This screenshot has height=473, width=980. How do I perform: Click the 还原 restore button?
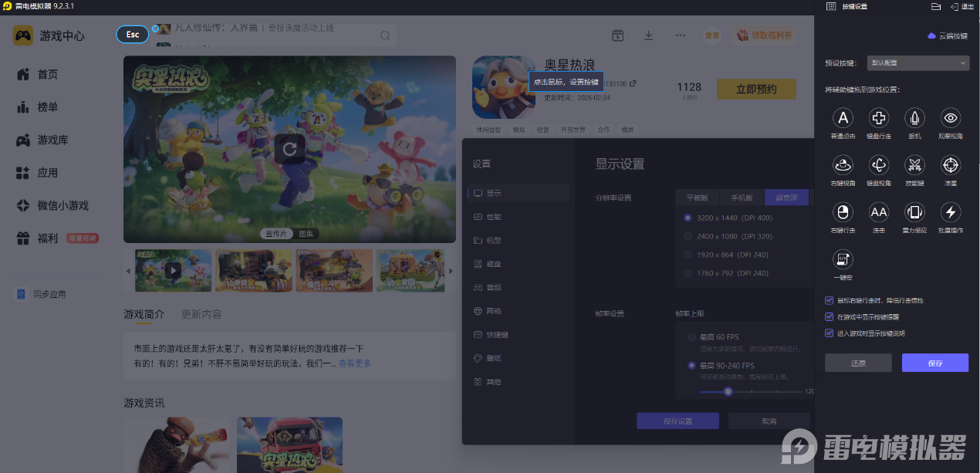858,363
